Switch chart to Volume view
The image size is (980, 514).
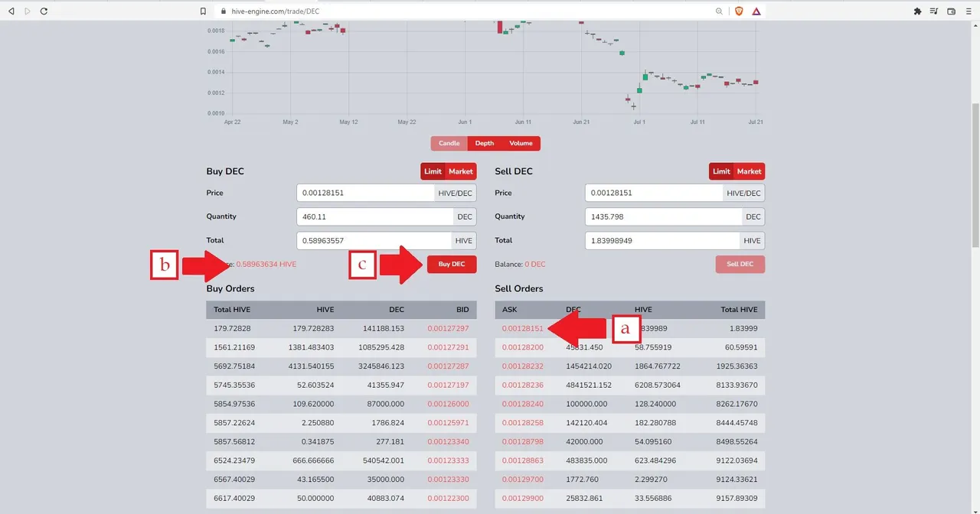521,143
